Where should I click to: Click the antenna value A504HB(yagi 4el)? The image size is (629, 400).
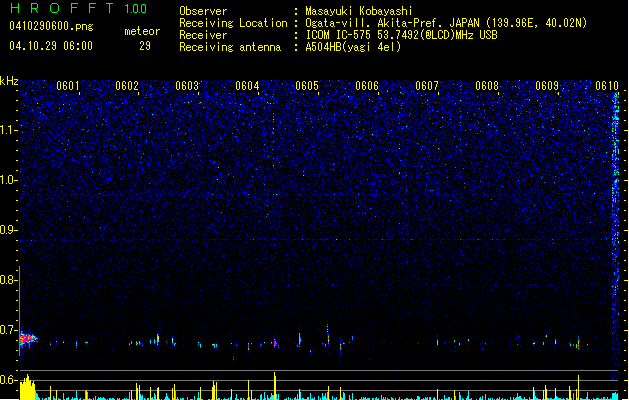pos(353,47)
